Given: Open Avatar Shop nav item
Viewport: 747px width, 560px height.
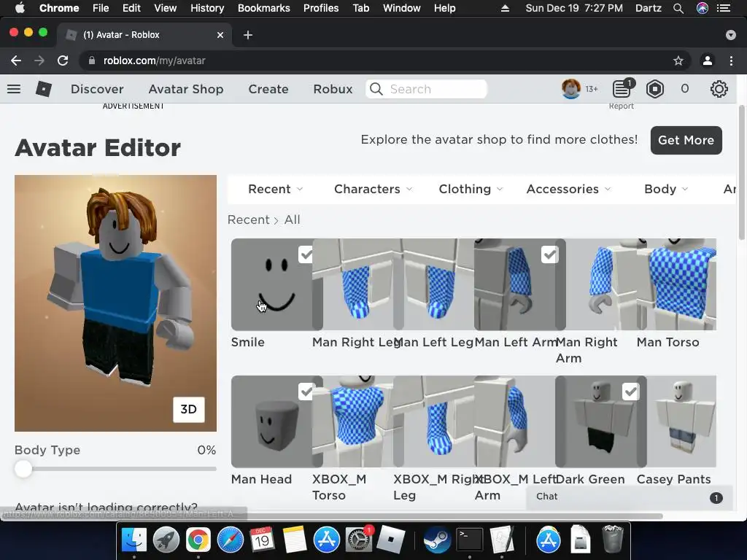Looking at the screenshot, I should tap(186, 89).
